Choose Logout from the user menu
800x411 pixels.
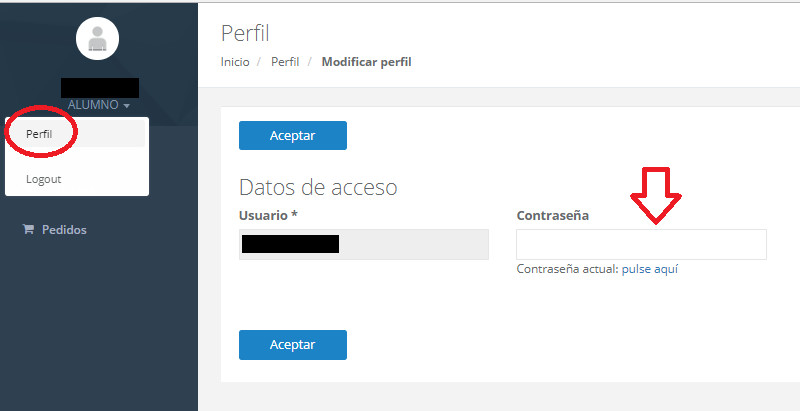click(x=44, y=179)
